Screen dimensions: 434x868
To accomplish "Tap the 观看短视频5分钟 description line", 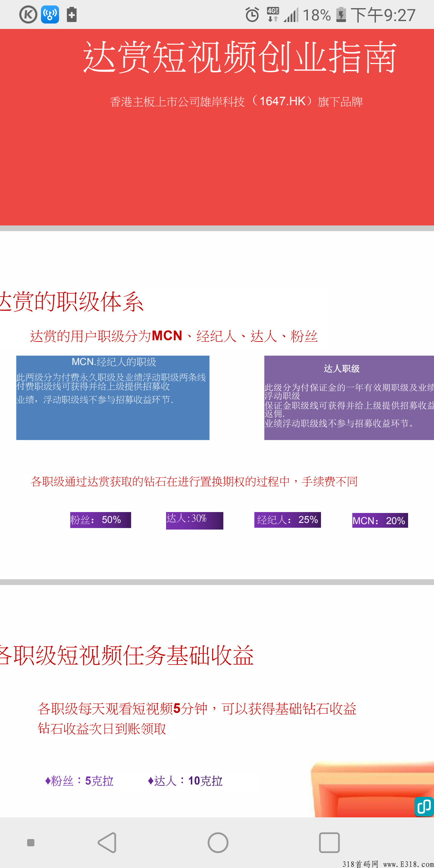I will [x=197, y=709].
